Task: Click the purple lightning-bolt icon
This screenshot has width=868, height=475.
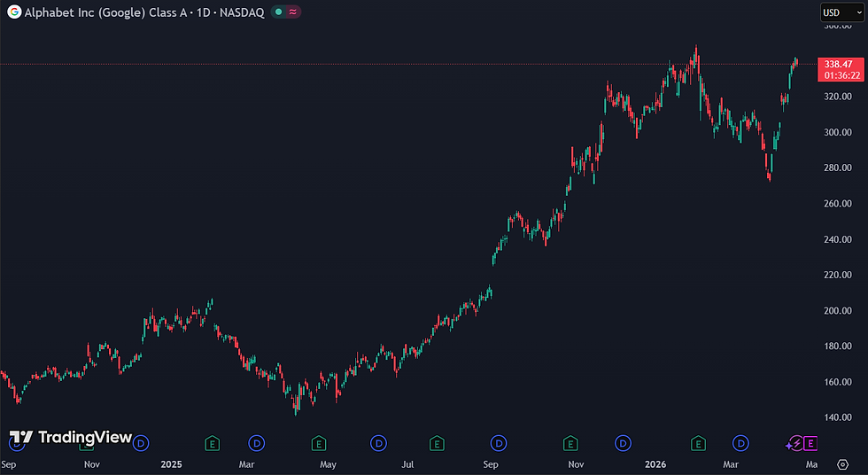Action: [795, 443]
